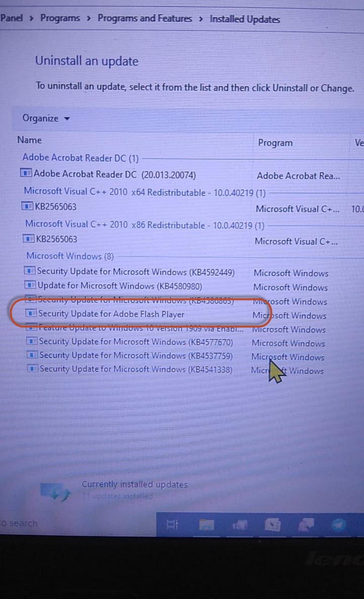This screenshot has width=364, height=599.
Task: Select Security Update for Microsoft Windows (KB4592449)
Action: 135,272
